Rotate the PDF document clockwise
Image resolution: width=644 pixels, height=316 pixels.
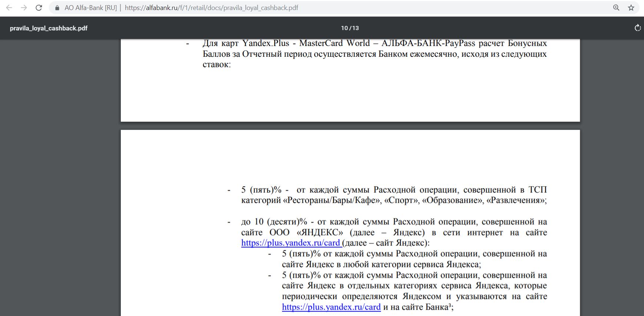tap(637, 28)
